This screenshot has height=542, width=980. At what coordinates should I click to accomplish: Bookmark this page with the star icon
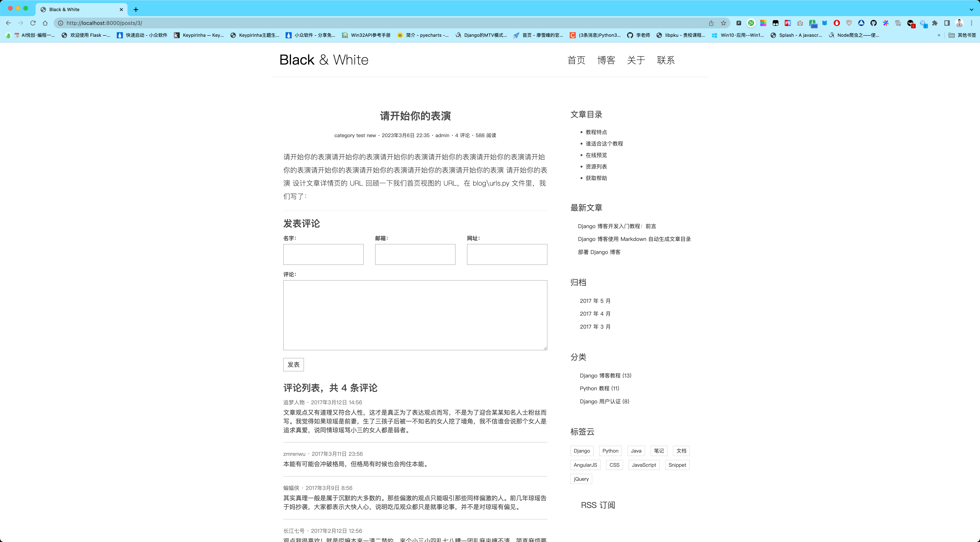coord(724,23)
